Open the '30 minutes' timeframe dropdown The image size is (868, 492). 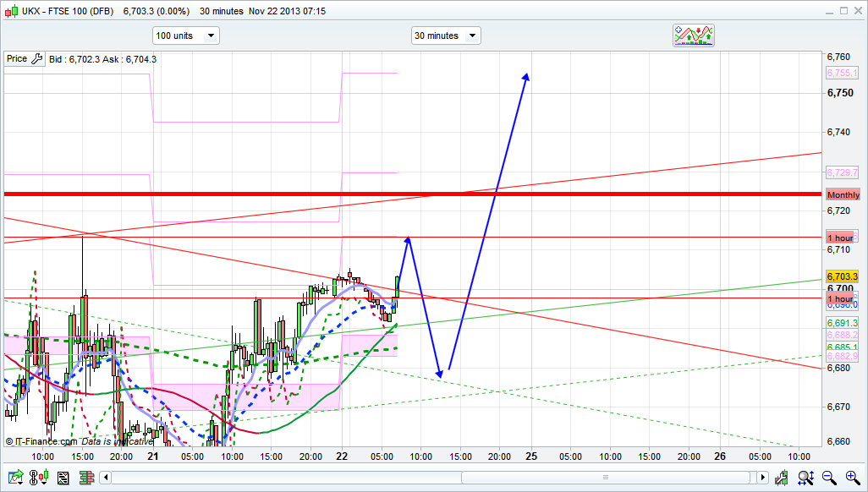[446, 36]
